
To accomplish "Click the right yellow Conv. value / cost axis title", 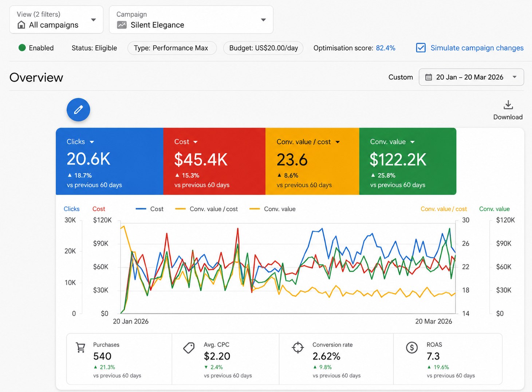I will [x=444, y=209].
